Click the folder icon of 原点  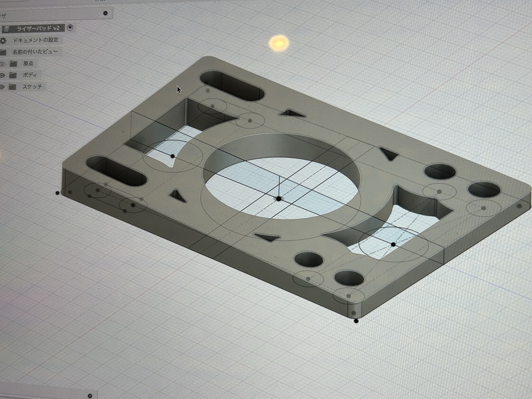click(x=13, y=64)
